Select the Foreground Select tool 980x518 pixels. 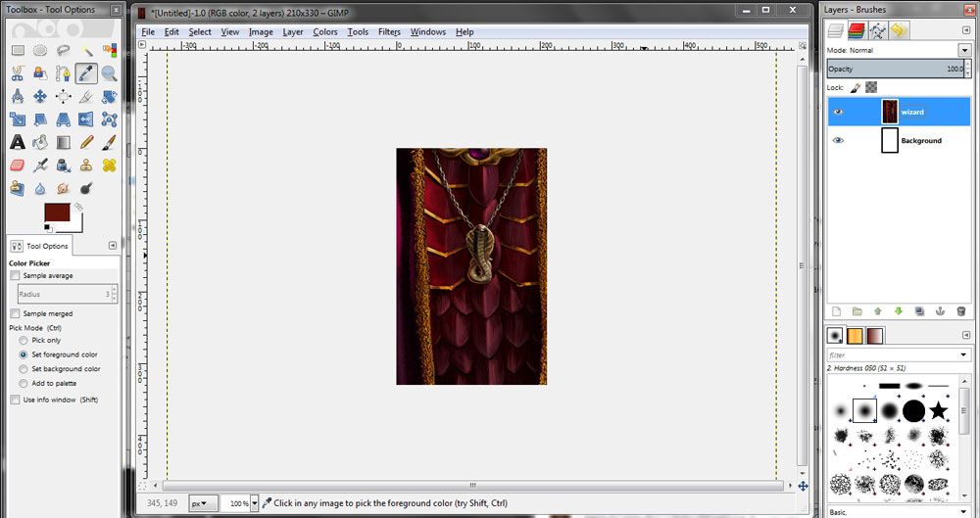(x=40, y=73)
